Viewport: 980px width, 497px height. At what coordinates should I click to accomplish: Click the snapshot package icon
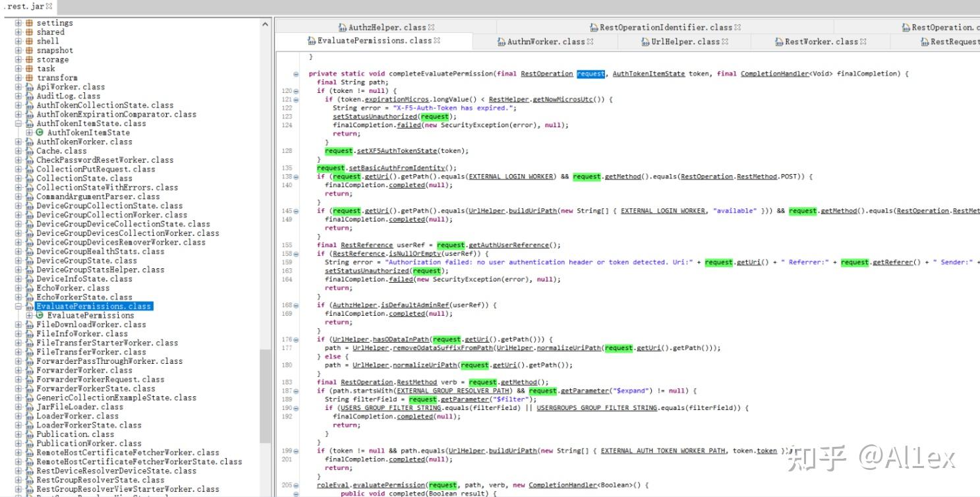pos(30,50)
